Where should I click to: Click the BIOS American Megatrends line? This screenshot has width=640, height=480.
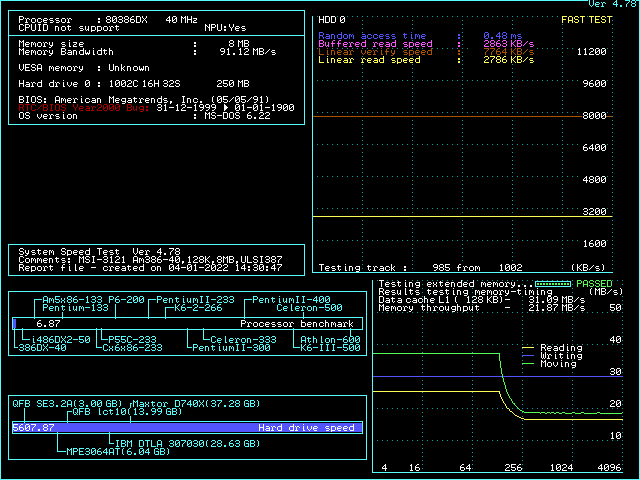(144, 100)
